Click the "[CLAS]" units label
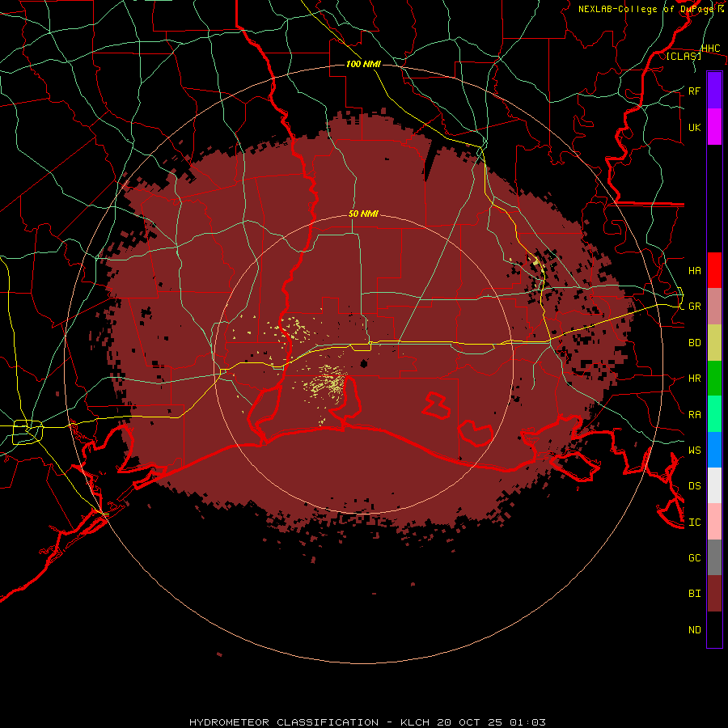Screen dimensions: 728x728 (x=684, y=56)
